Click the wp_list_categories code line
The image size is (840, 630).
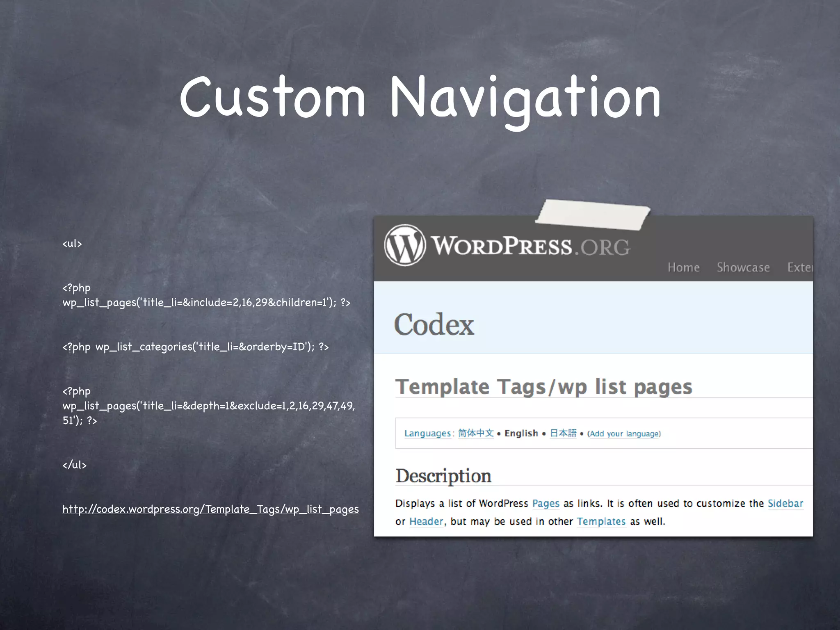point(196,347)
